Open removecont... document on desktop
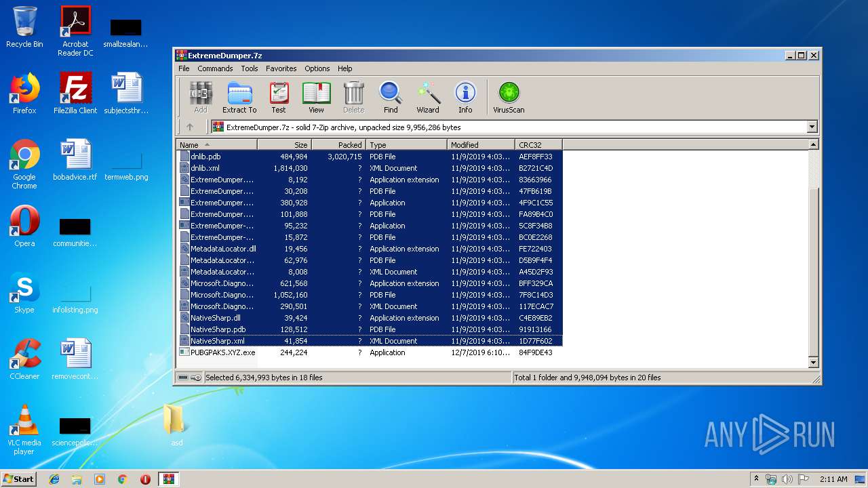 [x=75, y=359]
